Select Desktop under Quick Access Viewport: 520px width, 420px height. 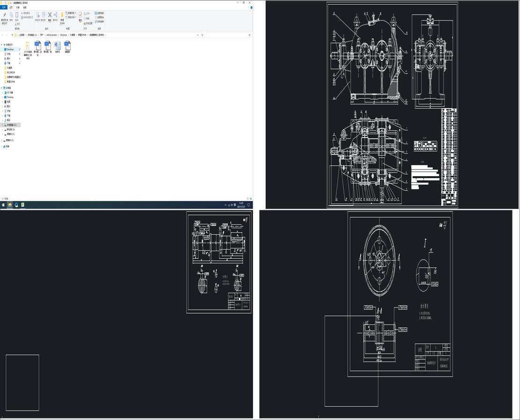coord(10,49)
